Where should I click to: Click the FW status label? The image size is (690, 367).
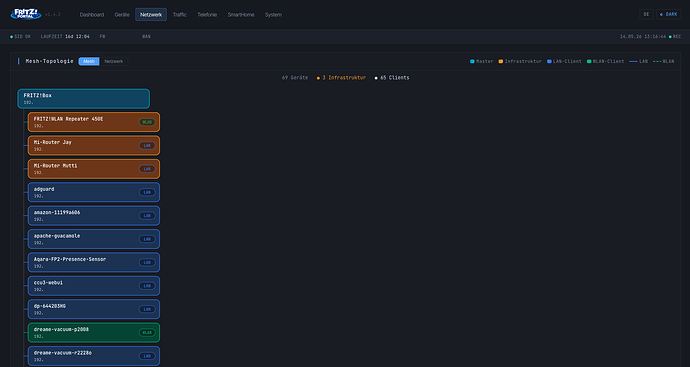click(102, 37)
